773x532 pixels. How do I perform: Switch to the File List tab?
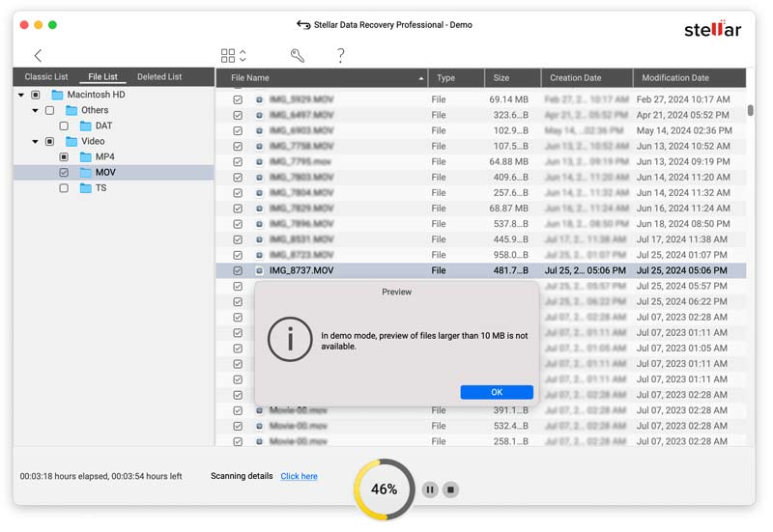(102, 77)
